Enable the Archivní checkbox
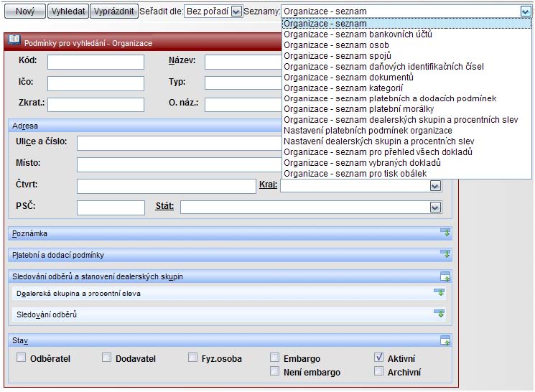 coord(378,371)
